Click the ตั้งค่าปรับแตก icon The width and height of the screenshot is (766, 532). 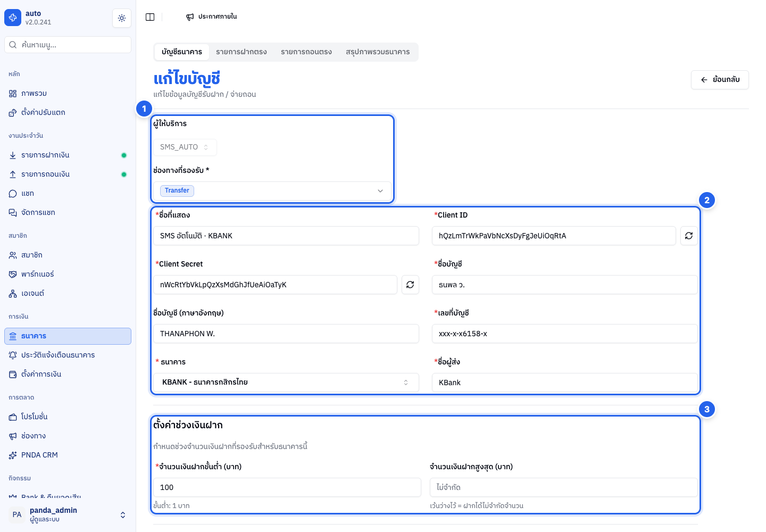13,113
